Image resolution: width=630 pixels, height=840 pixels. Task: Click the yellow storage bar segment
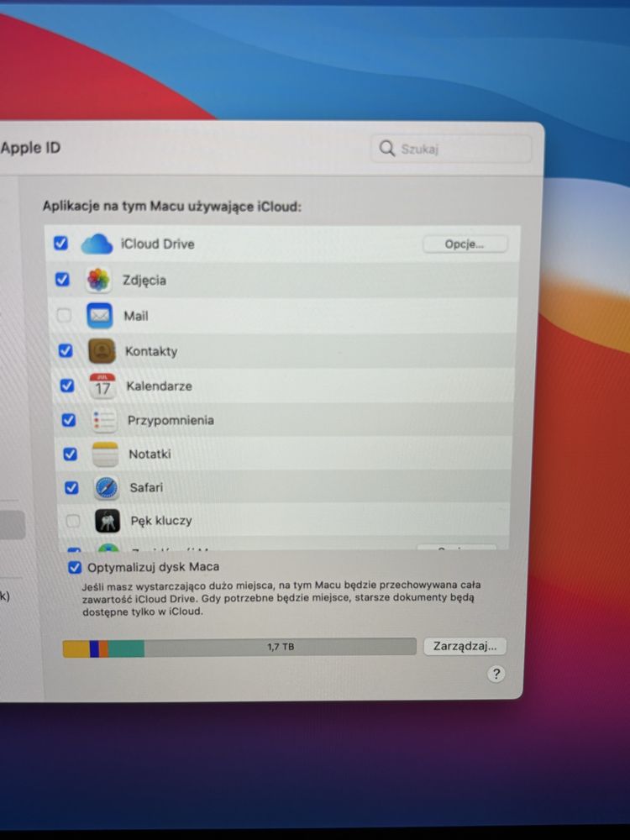point(76,648)
